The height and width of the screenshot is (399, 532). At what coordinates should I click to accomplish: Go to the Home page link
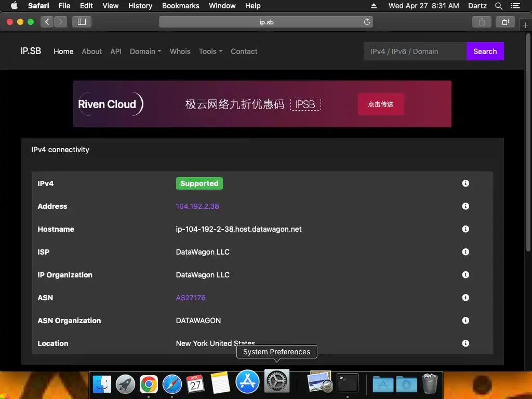coord(63,51)
